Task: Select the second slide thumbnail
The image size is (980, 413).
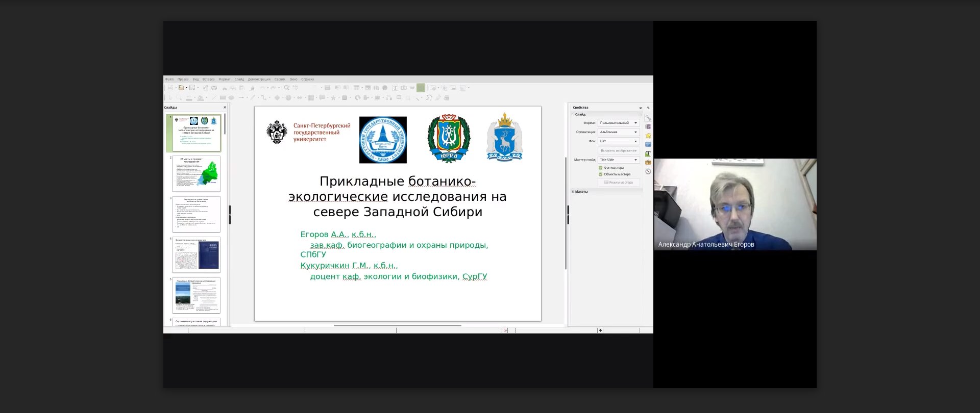Action: 197,173
